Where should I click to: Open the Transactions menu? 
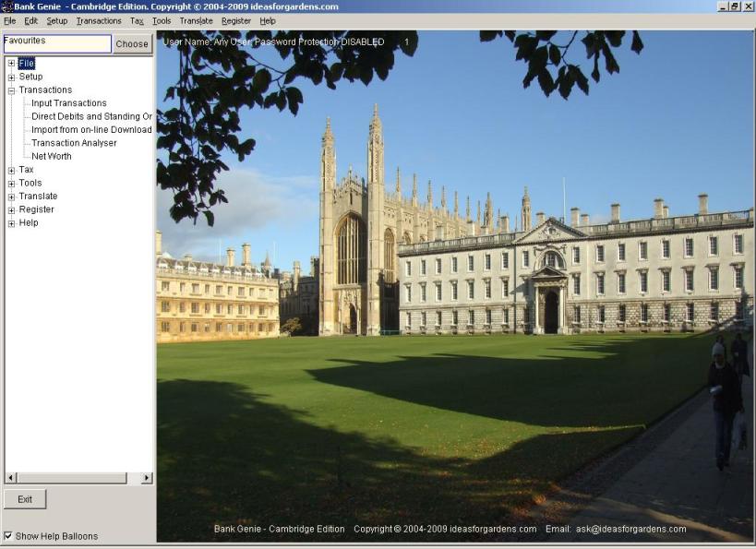pos(99,20)
